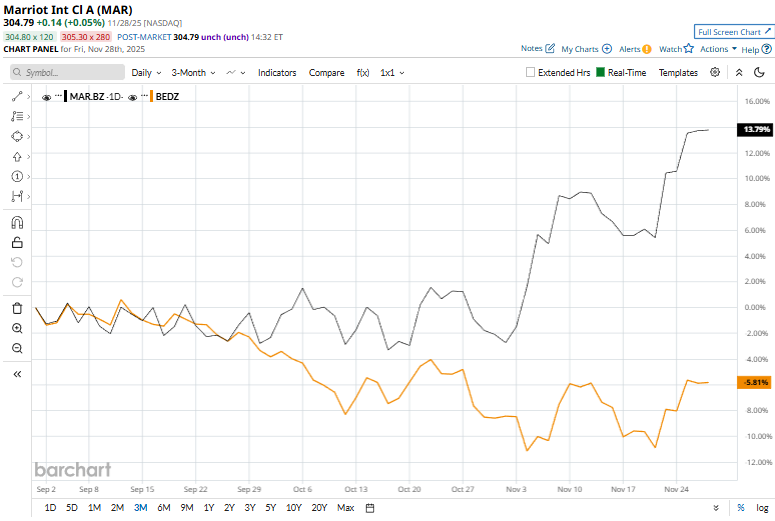The height and width of the screenshot is (521, 775).
Task: Zoom in with magnifier plus icon
Action: pyautogui.click(x=17, y=328)
